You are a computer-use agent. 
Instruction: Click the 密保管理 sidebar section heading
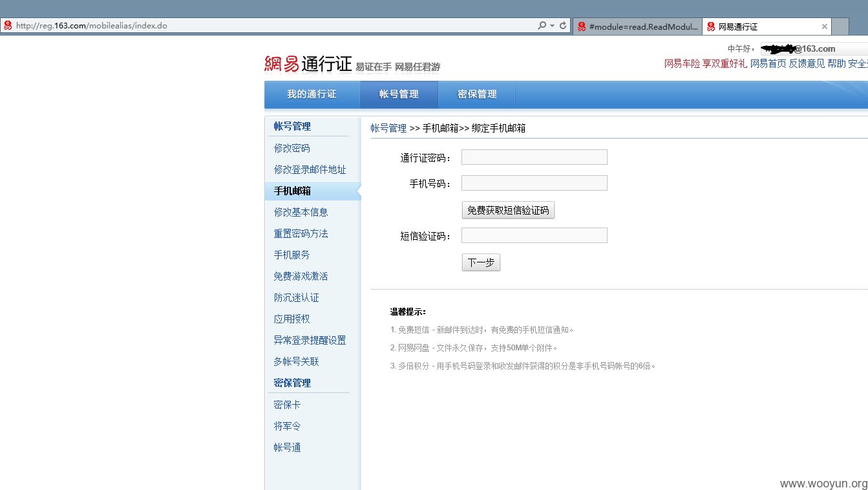coord(292,383)
